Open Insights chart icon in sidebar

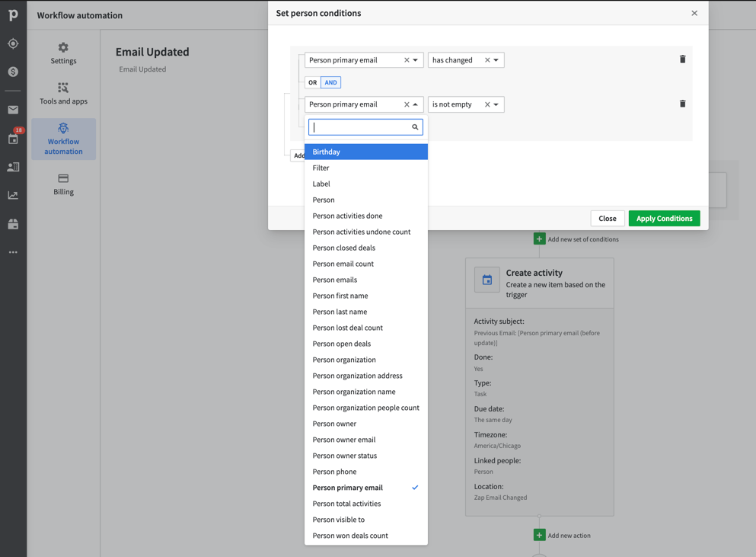13,196
